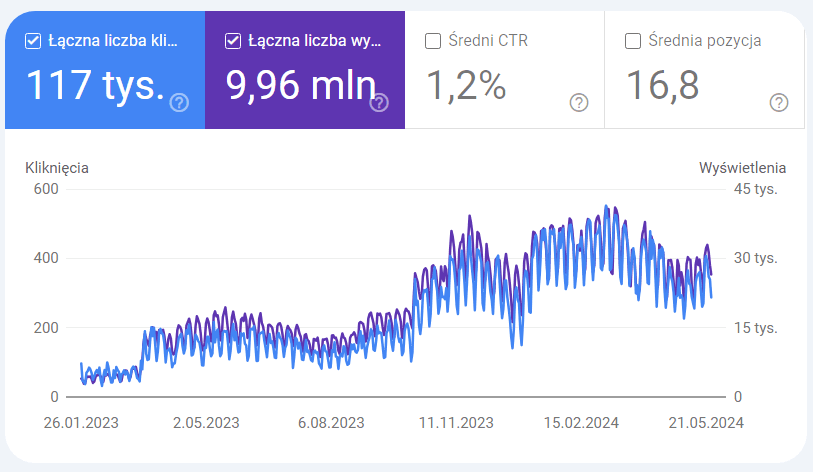Screen dimensions: 813x472
Task: Click the 2.05.2023 date label
Action: click(x=206, y=423)
